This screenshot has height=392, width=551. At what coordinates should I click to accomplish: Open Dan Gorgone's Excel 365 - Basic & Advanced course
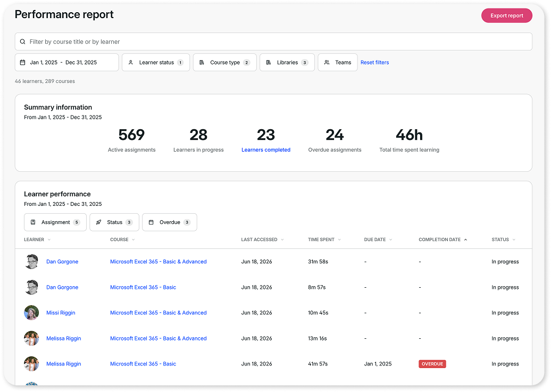tap(158, 262)
